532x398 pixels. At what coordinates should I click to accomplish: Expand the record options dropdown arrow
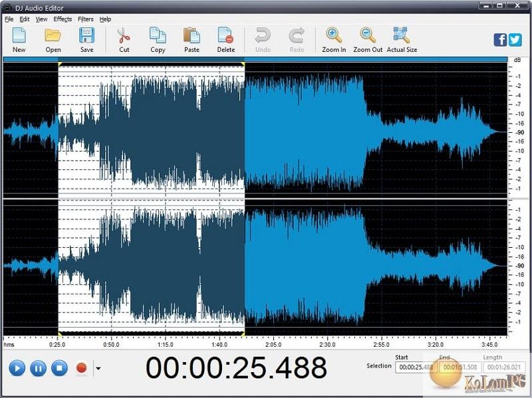[98, 368]
